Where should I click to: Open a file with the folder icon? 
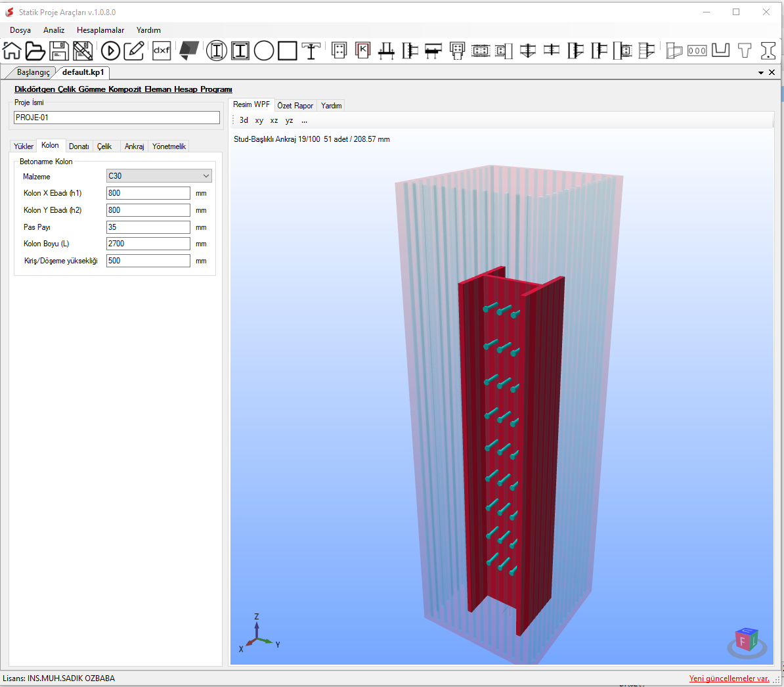tap(35, 51)
